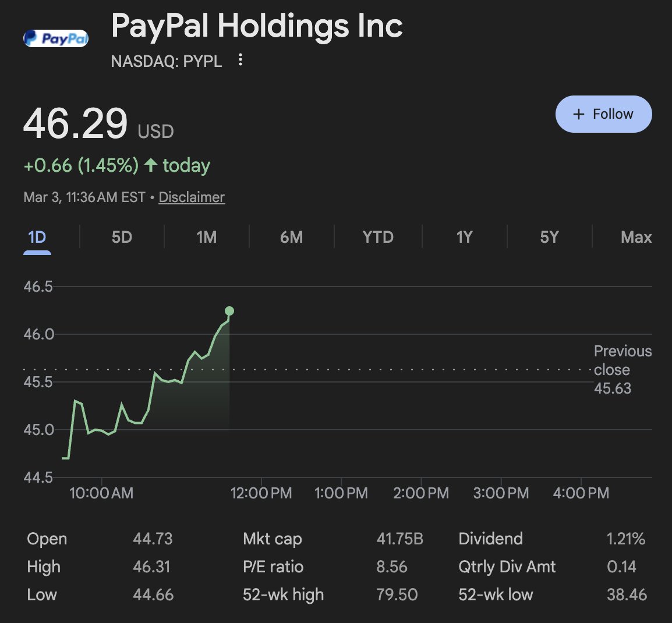Switch to the 1M chart range
672x623 pixels.
coord(207,237)
